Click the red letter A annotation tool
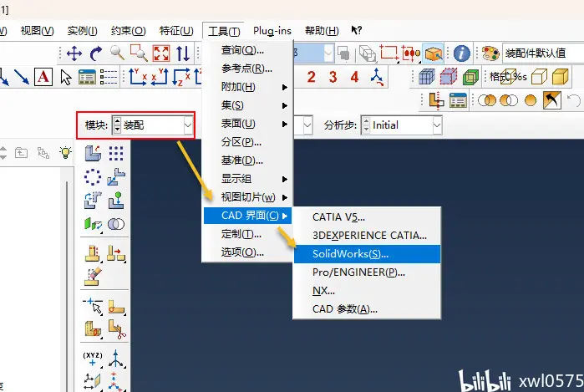 coord(43,77)
